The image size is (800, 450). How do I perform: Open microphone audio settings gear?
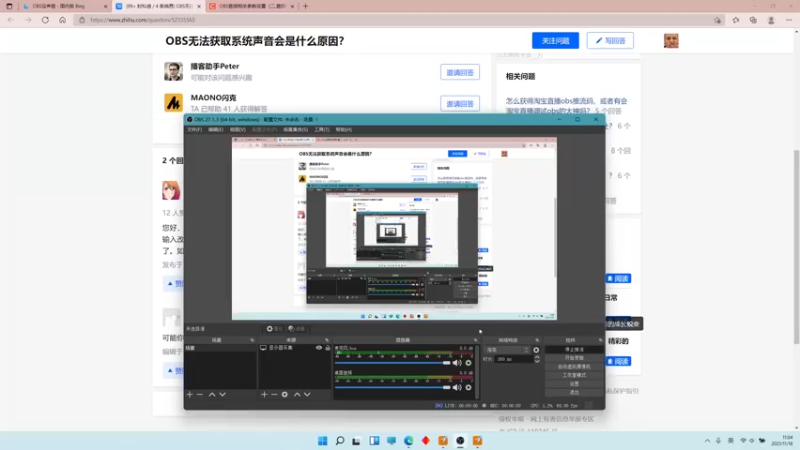[468, 363]
